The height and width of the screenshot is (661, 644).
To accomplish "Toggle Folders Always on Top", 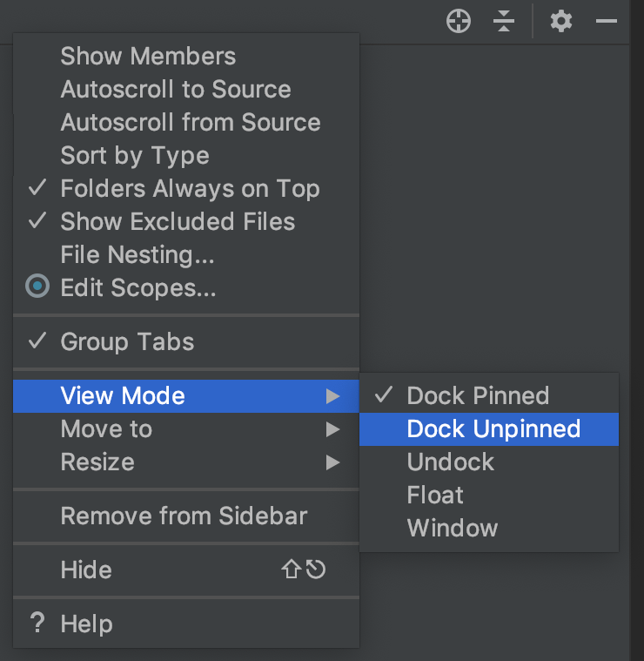I will [186, 188].
